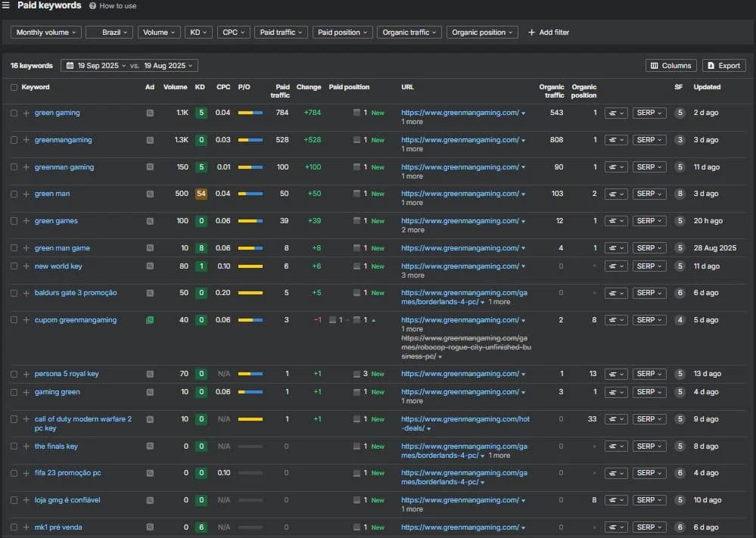The image size is (756, 538).
Task: Click the How to use help icon
Action: coord(92,6)
